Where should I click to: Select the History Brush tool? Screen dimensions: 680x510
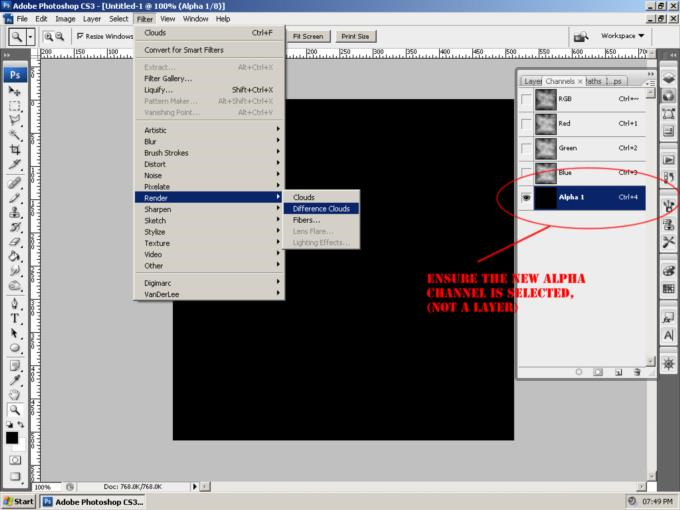pyautogui.click(x=15, y=227)
